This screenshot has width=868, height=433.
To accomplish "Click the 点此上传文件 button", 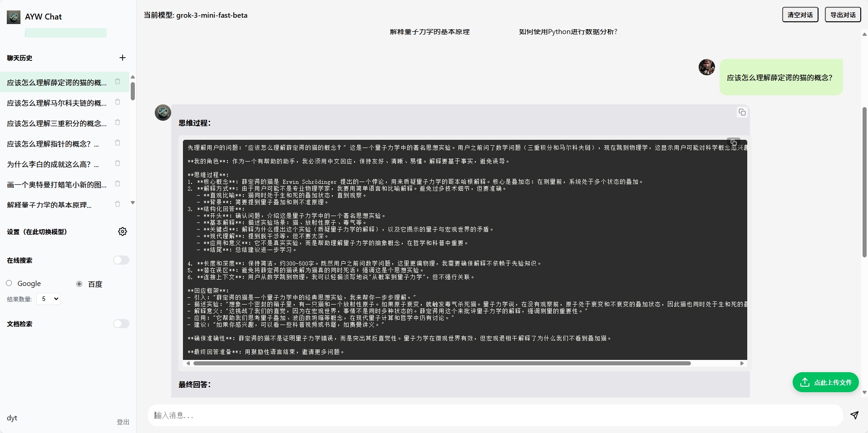I will pyautogui.click(x=825, y=382).
